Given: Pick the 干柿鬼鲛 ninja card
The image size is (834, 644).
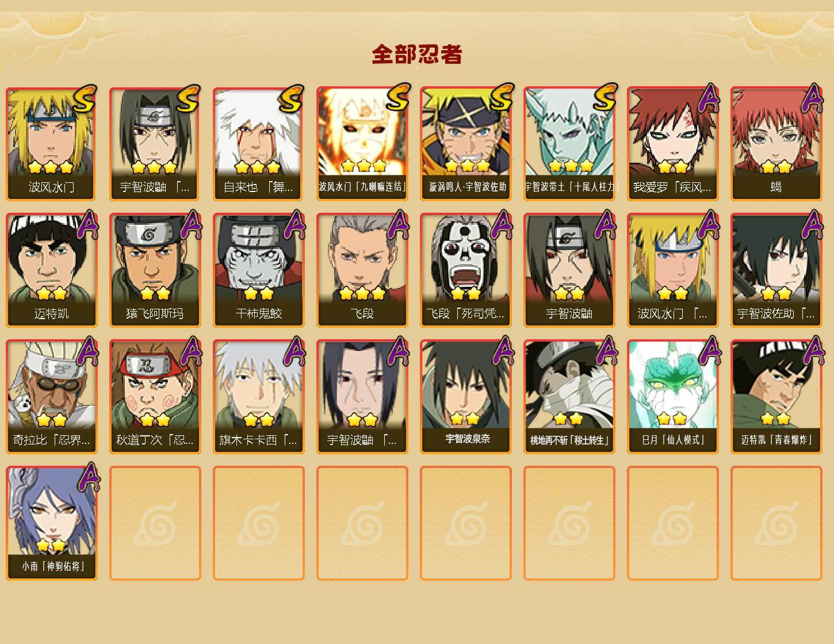Looking at the screenshot, I should point(259,270).
